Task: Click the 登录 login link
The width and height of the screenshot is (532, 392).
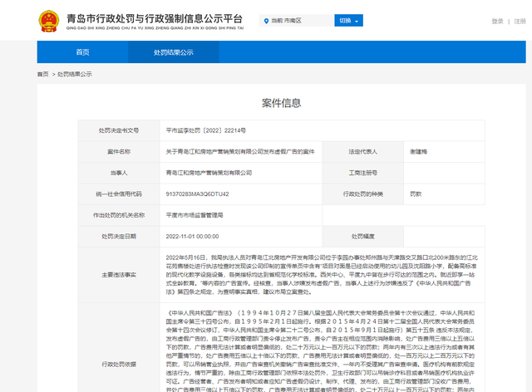Action: [497, 21]
